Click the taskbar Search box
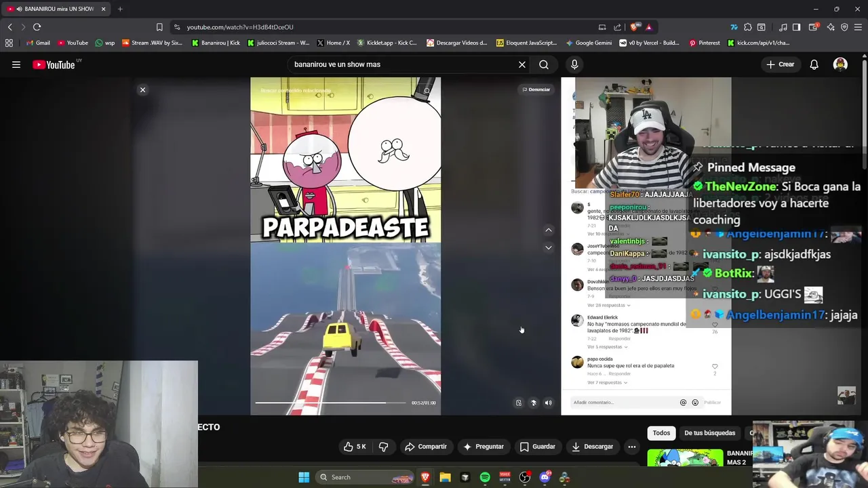The image size is (868, 488). (366, 477)
